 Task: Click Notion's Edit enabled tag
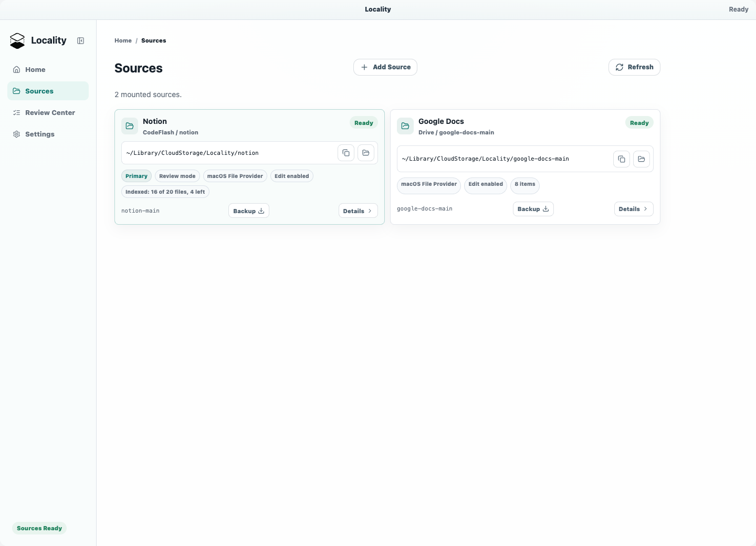(292, 176)
